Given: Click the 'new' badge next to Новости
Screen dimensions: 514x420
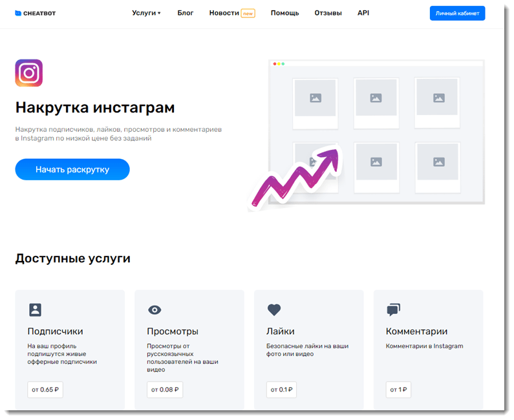Looking at the screenshot, I should click(248, 14).
